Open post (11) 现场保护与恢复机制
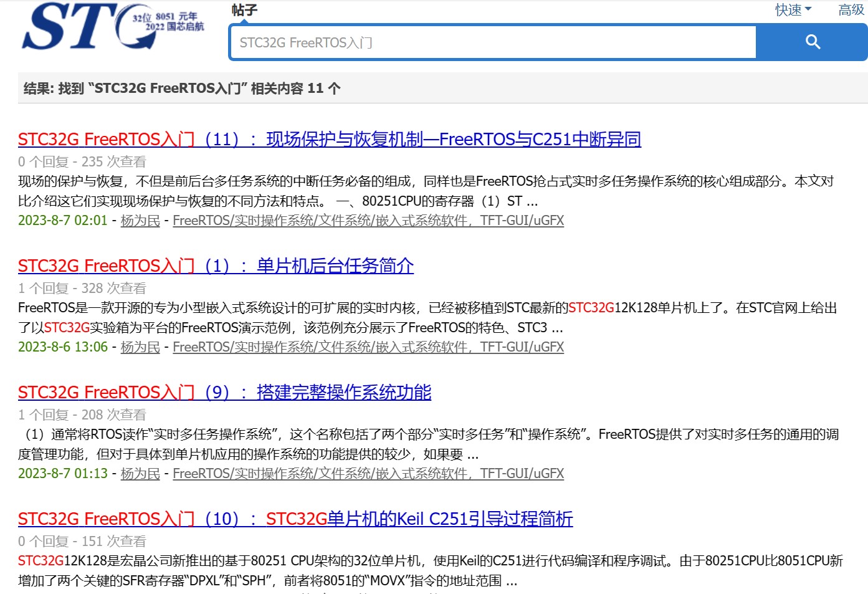Image resolution: width=868 pixels, height=594 pixels. pos(330,139)
